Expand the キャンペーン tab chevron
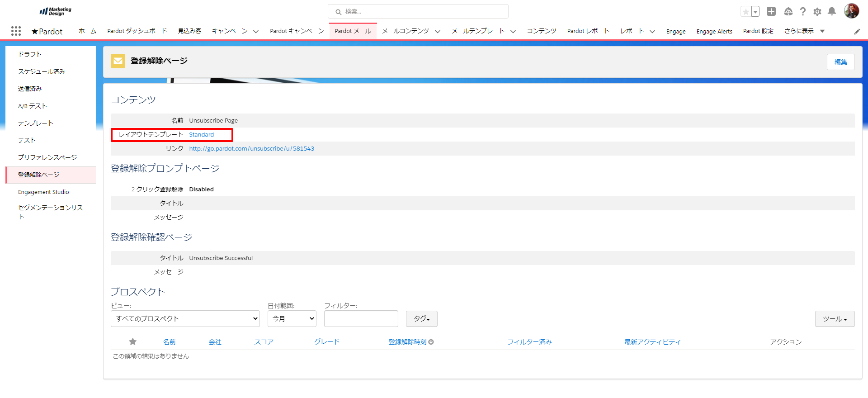 (x=256, y=31)
